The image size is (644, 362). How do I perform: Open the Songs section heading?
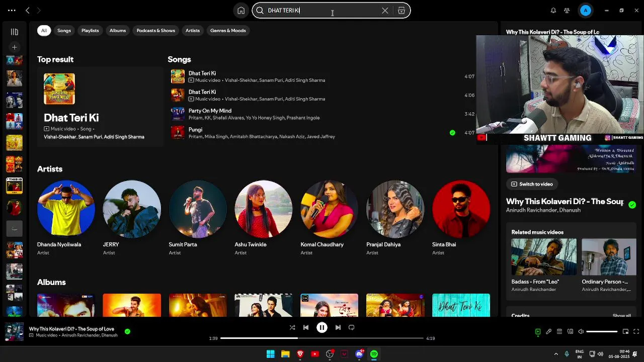(179, 59)
